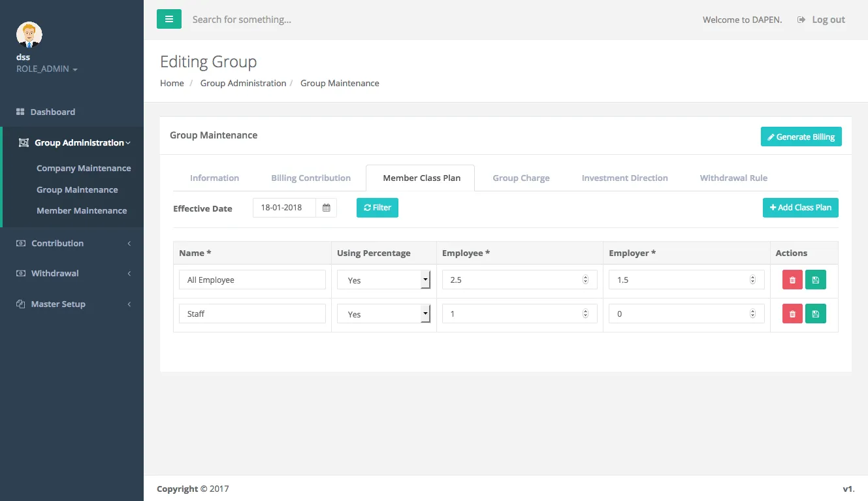Click the dss user avatar picture
This screenshot has width=868, height=501.
pos(29,35)
